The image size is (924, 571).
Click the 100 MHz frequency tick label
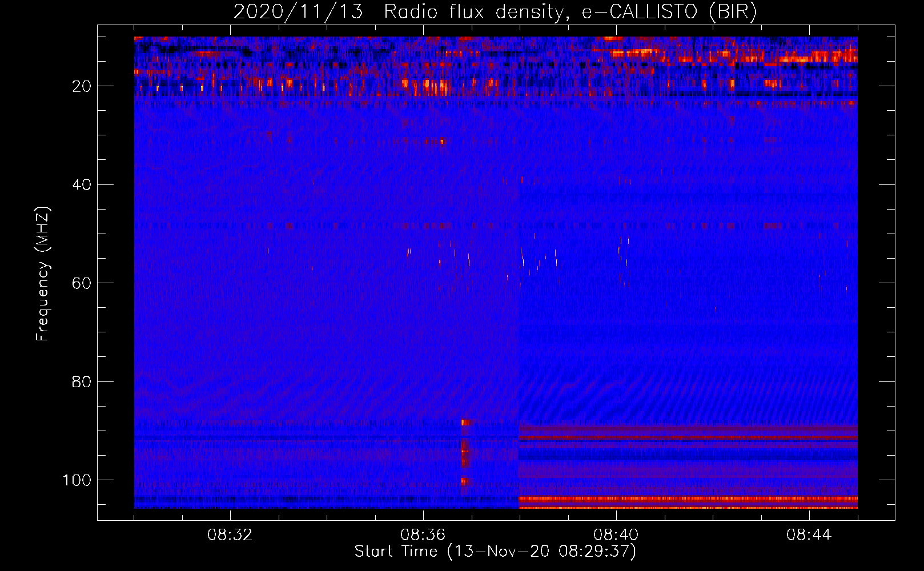[x=77, y=480]
